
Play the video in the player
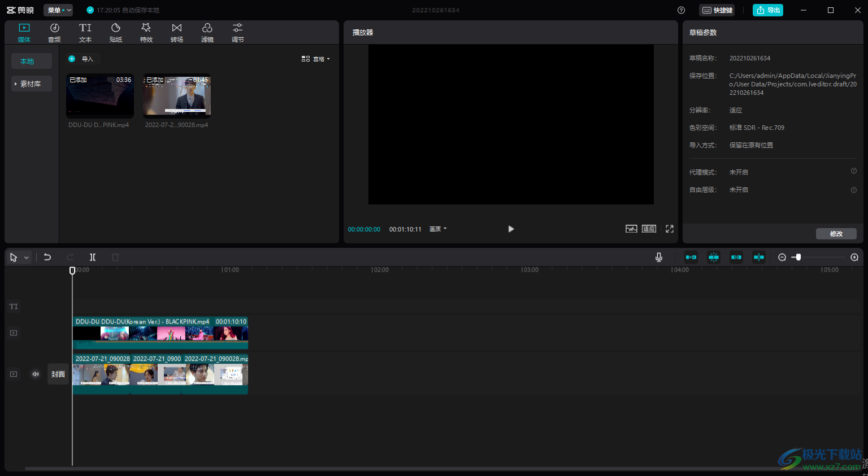(x=511, y=229)
